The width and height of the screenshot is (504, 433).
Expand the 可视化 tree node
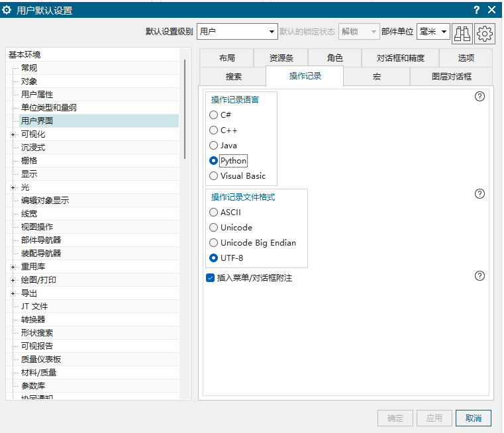click(x=13, y=134)
